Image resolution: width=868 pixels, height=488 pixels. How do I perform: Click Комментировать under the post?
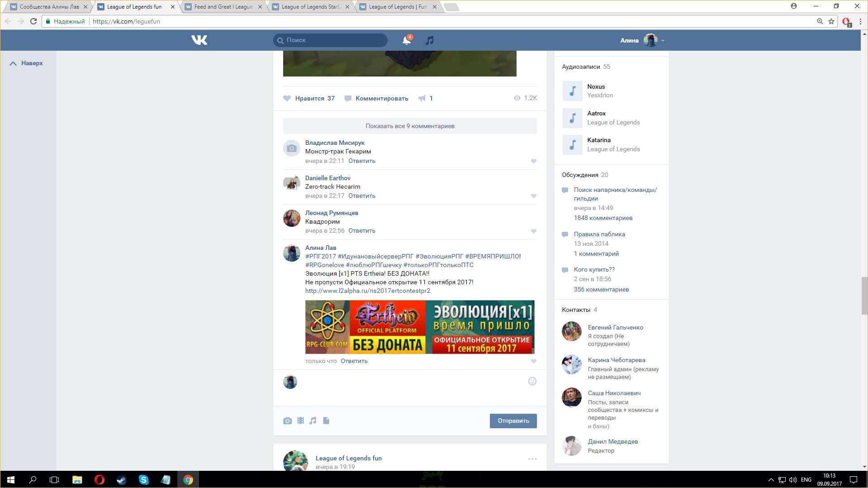coord(376,98)
